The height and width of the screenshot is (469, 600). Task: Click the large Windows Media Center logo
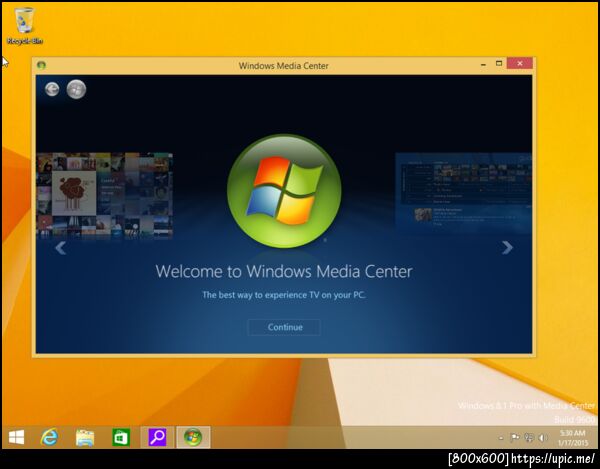[x=284, y=191]
